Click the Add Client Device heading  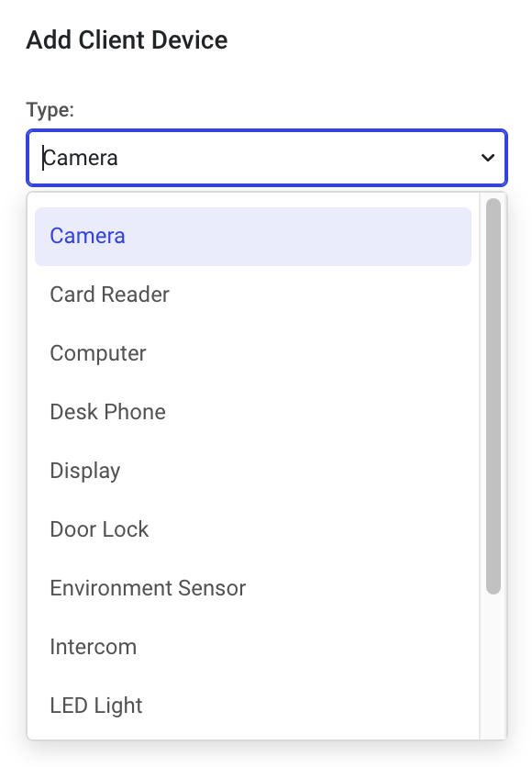tap(127, 40)
